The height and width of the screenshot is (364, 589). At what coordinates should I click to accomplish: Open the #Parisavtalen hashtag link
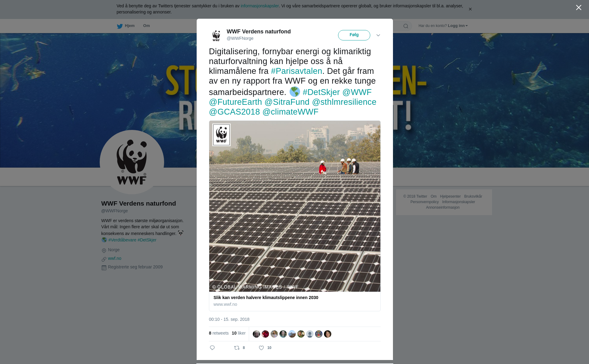(x=297, y=71)
